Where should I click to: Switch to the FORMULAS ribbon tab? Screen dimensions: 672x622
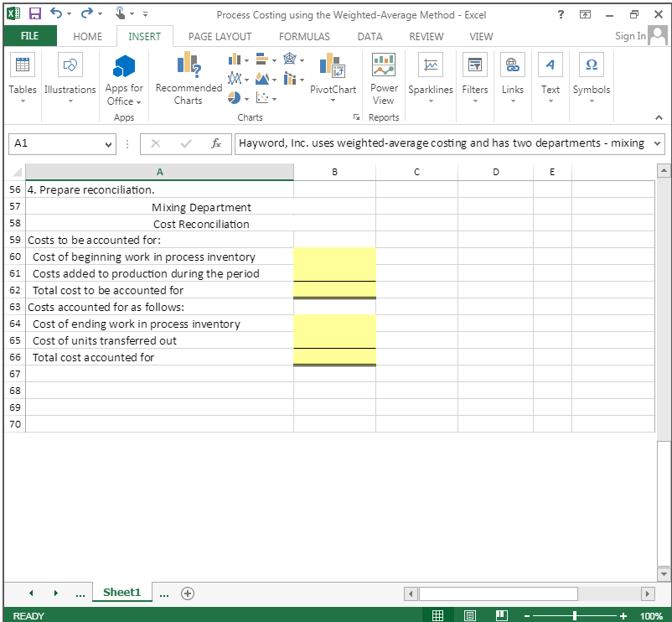303,36
